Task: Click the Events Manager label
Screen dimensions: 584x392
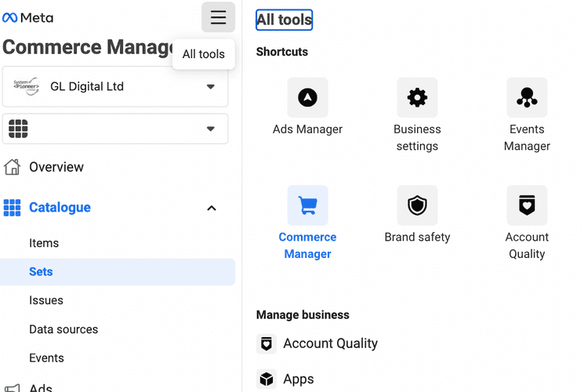Action: pos(527,137)
